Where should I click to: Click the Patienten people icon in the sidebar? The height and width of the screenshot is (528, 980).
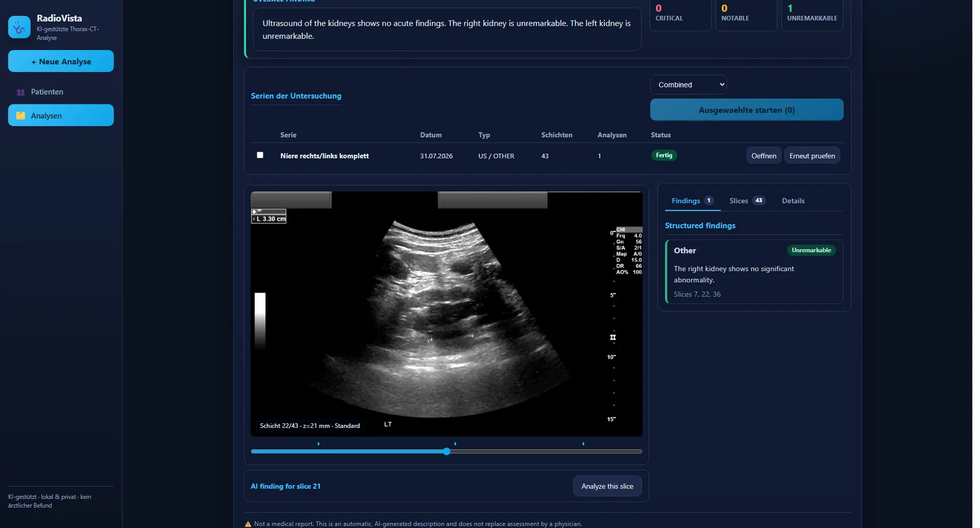20,92
